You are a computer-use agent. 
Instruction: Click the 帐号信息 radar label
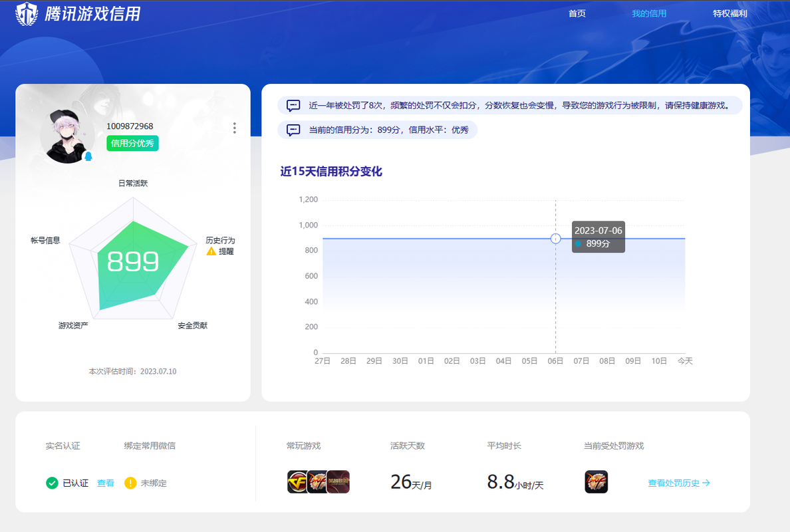click(45, 240)
